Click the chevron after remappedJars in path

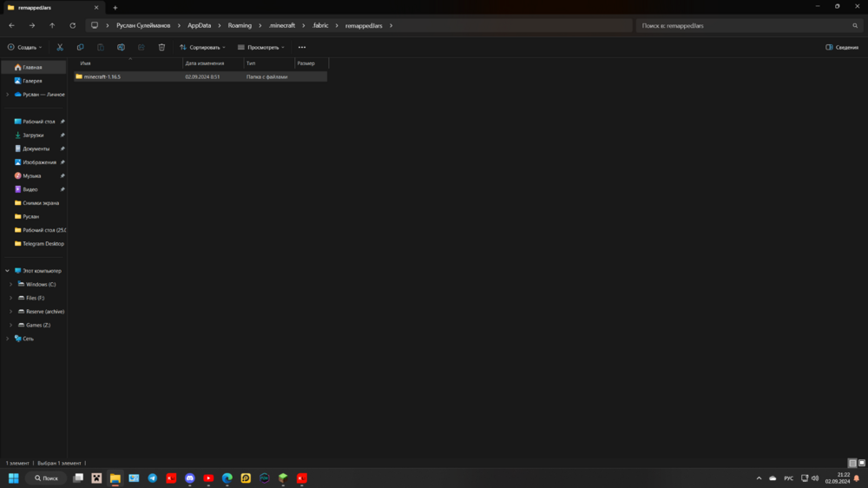pyautogui.click(x=391, y=25)
